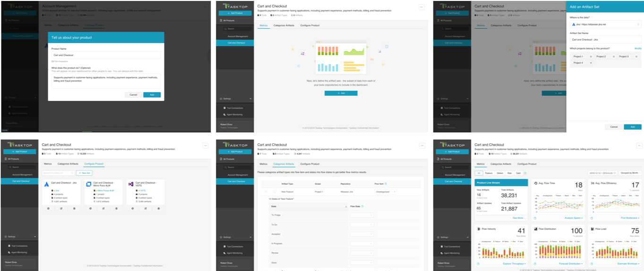This screenshot has height=271, width=644.
Task: Click edit icon on the Micro Focus ALM card
Action: click(103, 208)
